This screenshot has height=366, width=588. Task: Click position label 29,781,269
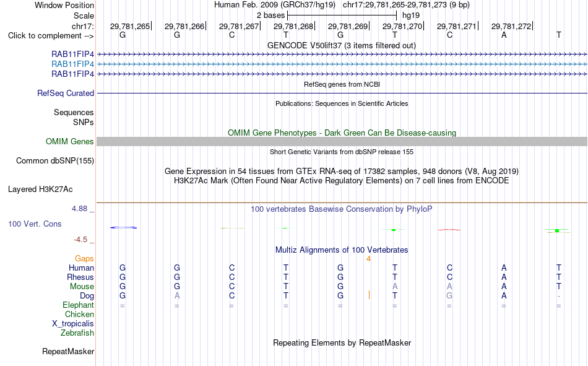click(x=348, y=26)
